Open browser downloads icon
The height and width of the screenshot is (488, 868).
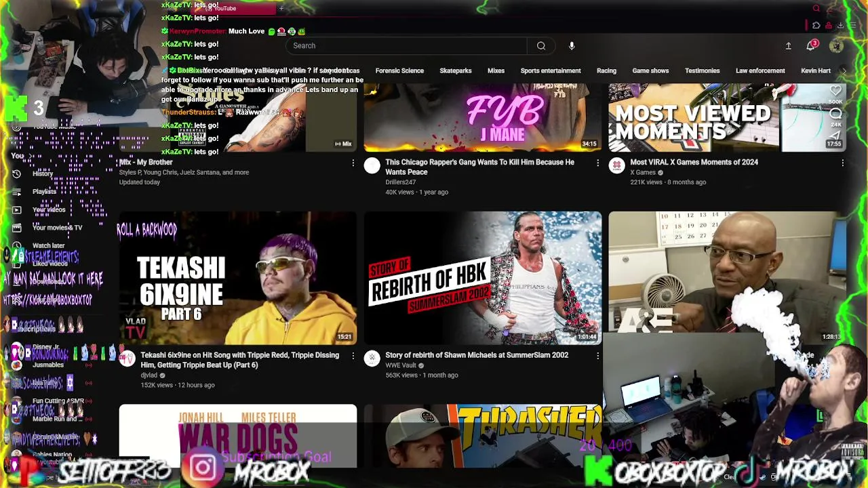coord(840,25)
